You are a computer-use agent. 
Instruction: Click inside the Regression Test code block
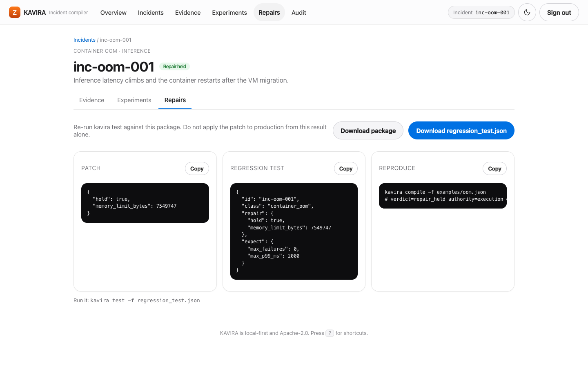(294, 231)
